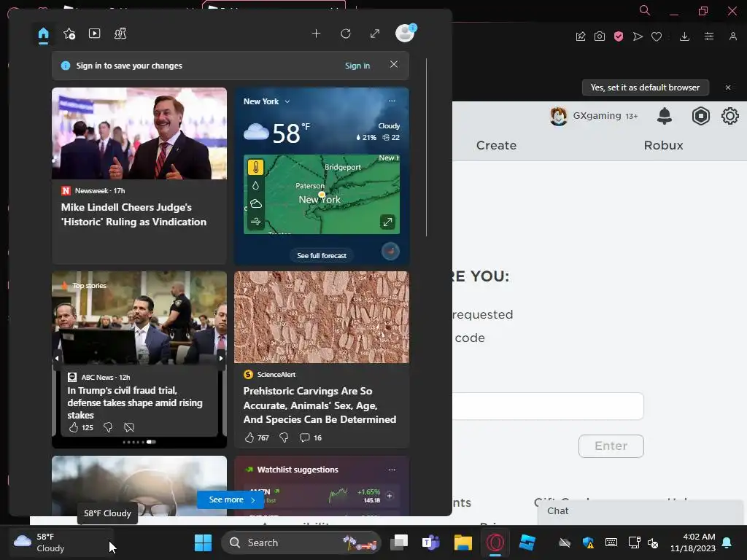Viewport: 747px width, 560px height.
Task: Dismiss default browser prompt
Action: pyautogui.click(x=728, y=87)
